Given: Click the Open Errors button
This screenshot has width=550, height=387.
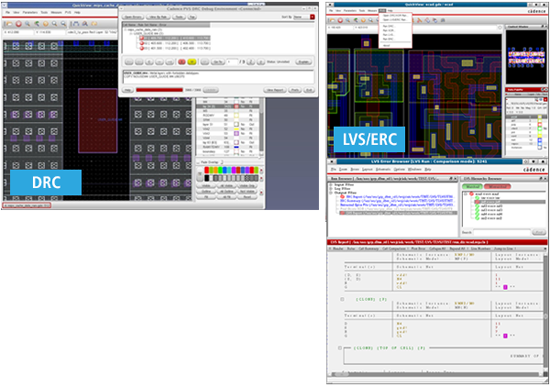Looking at the screenshot, I should click(133, 17).
